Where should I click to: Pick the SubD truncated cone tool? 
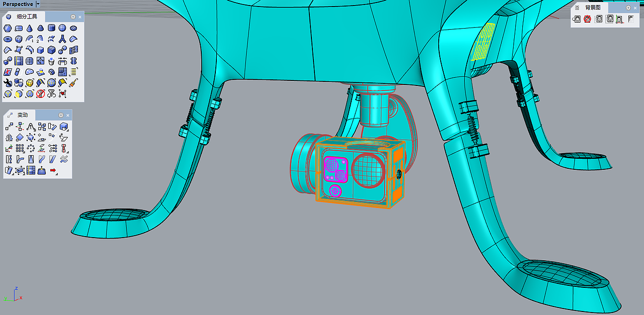[40, 28]
